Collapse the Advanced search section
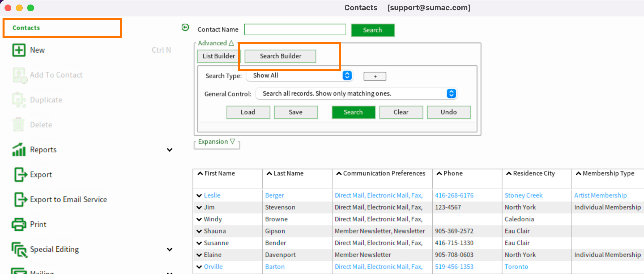 coord(216,43)
